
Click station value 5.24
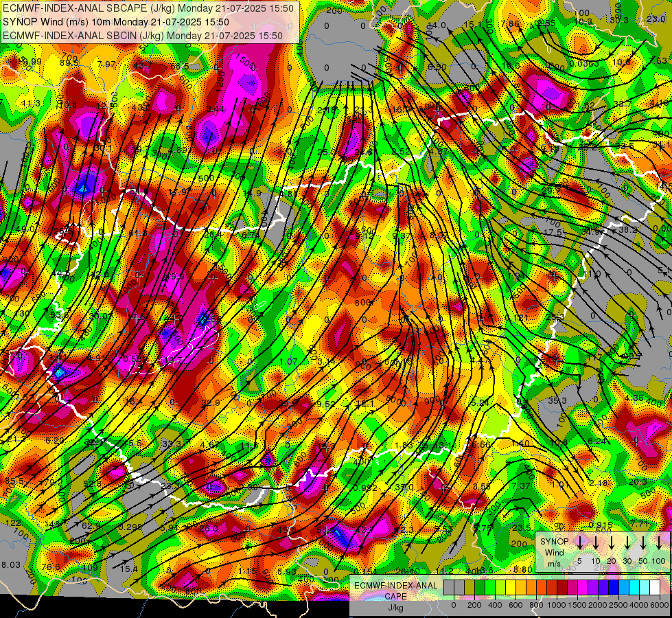tap(480, 402)
